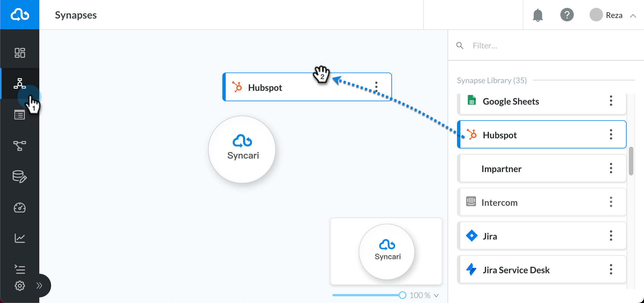Screen dimensions: 644x303
Task: Open canvas Hubspot node options dots
Action: coord(376,87)
